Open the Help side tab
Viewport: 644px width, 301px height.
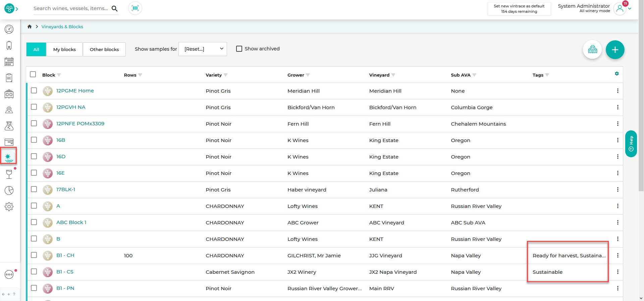click(631, 144)
